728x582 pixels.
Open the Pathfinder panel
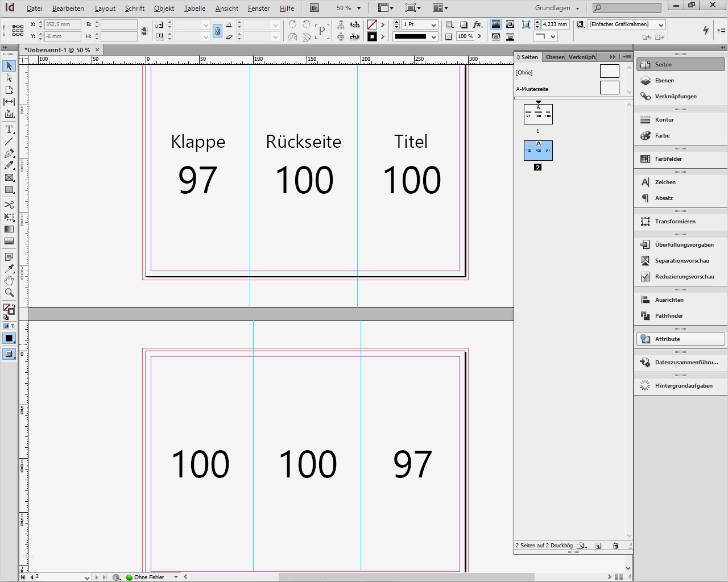pyautogui.click(x=669, y=316)
